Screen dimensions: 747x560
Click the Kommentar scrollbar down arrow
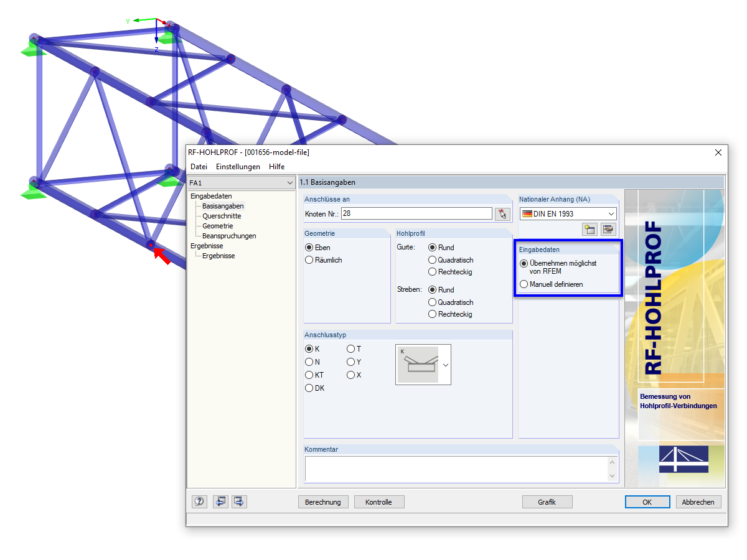(x=613, y=475)
